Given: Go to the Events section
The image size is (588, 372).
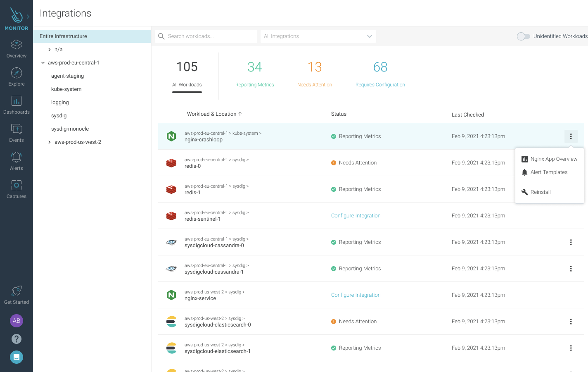Looking at the screenshot, I should pos(17,133).
